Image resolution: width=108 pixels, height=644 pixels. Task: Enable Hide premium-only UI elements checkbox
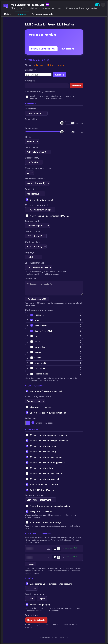click(27, 97)
